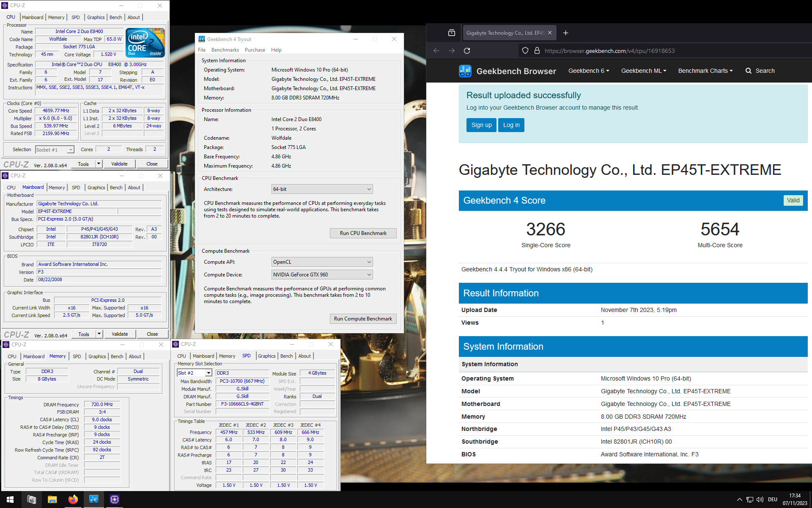Click the Intel Core 2 Duo logo in CPU-Z

pyautogui.click(x=145, y=43)
